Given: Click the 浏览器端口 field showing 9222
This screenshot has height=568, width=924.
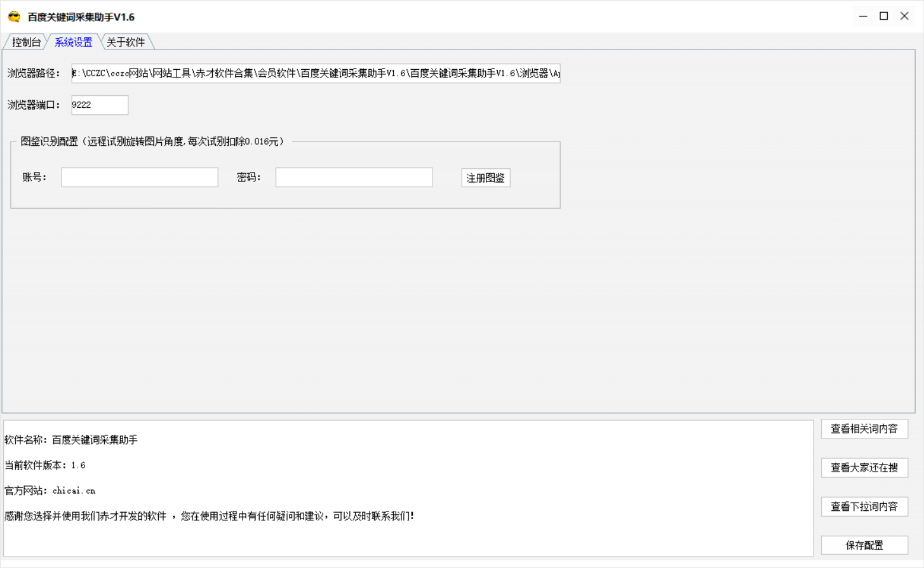Looking at the screenshot, I should (x=100, y=105).
